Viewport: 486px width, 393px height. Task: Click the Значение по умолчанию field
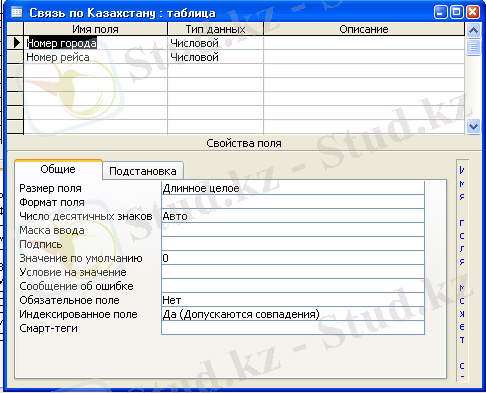(x=293, y=258)
